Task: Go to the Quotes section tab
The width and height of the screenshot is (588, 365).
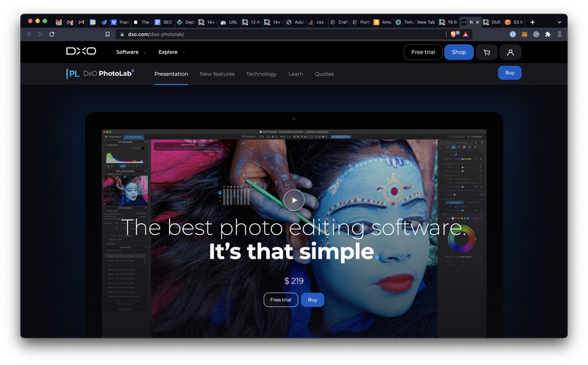Action: [x=324, y=74]
